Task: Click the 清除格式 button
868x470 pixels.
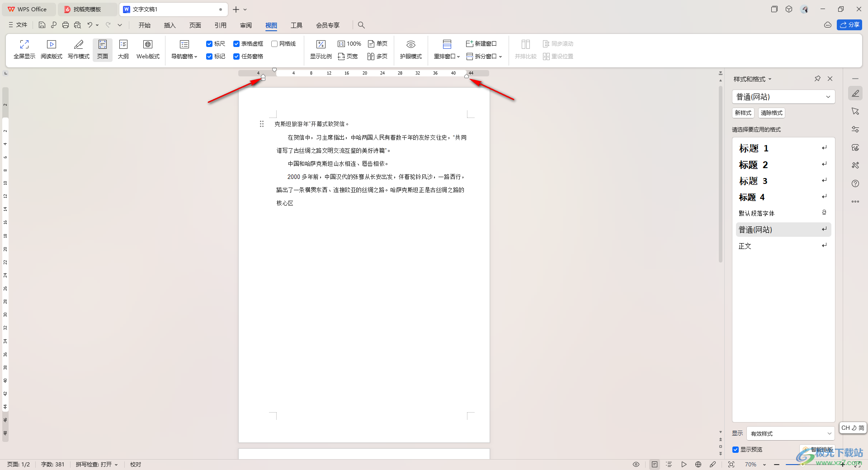Action: click(771, 113)
